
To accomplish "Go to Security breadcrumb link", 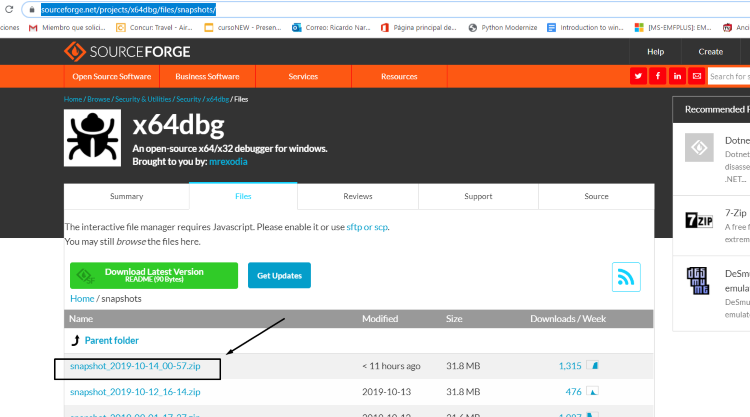I will point(188,99).
